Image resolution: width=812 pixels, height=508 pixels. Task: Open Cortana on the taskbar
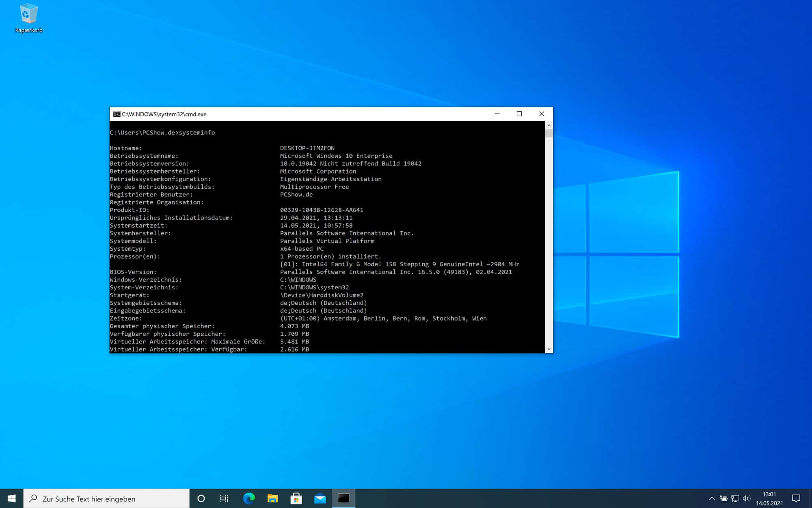click(201, 499)
